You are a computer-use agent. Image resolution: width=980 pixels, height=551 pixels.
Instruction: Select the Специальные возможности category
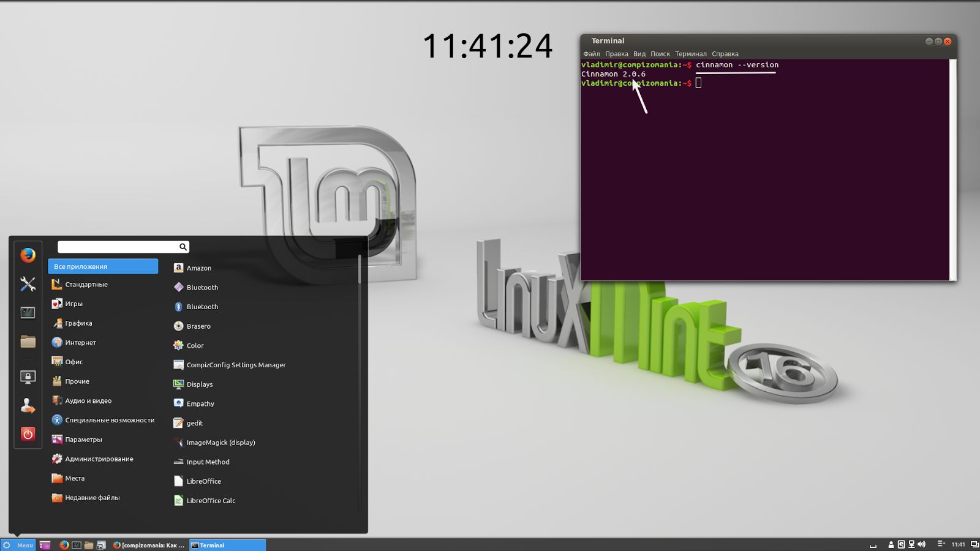pyautogui.click(x=103, y=420)
